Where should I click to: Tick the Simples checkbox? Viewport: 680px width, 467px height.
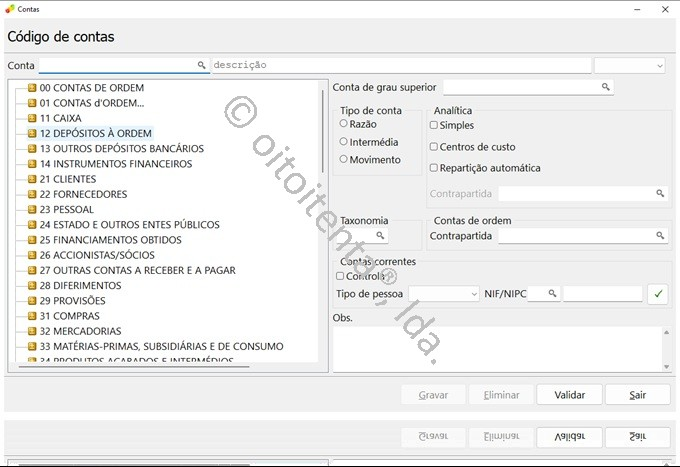pyautogui.click(x=434, y=125)
